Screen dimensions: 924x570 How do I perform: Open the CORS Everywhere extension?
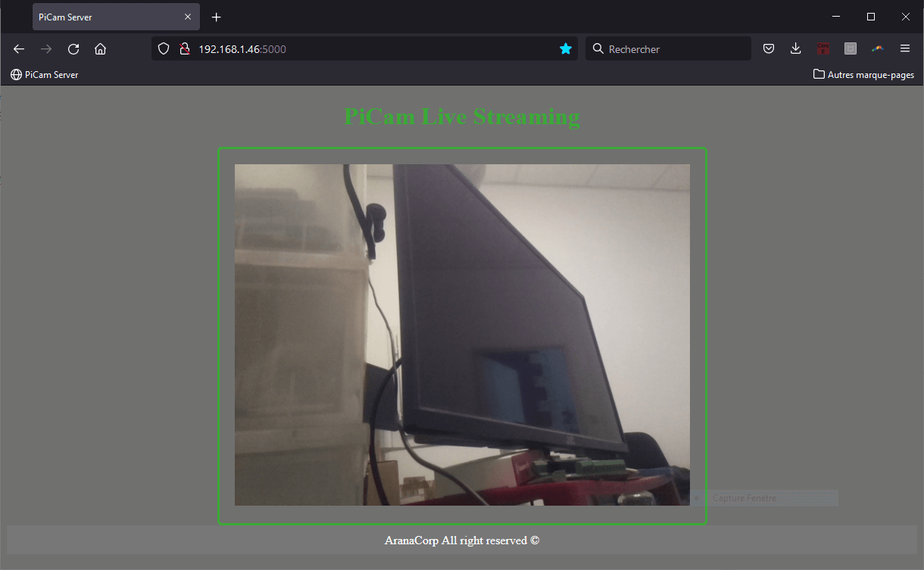(823, 48)
